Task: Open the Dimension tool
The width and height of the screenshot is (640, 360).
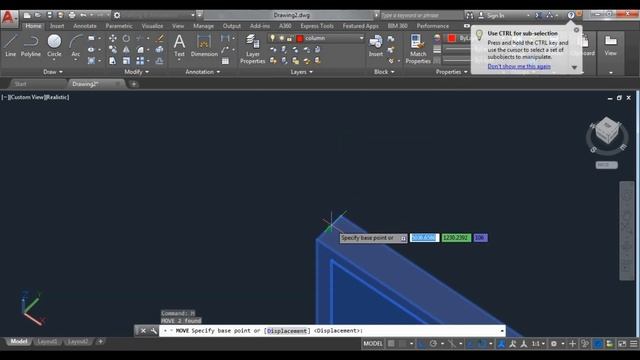Action: 204,46
